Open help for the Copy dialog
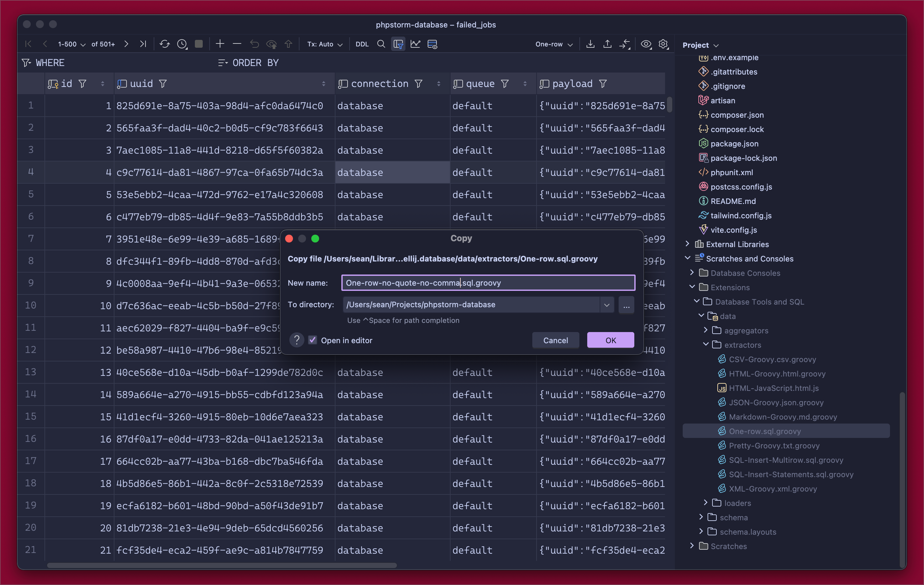The image size is (924, 585). [297, 340]
